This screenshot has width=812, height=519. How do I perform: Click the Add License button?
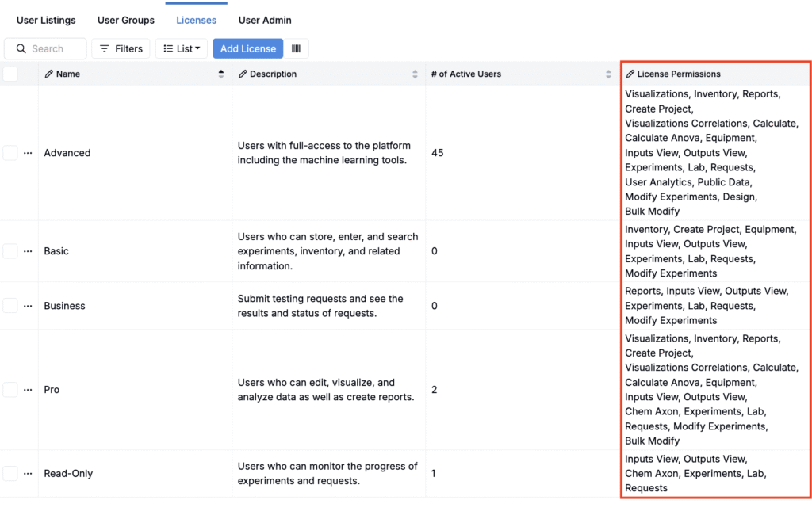pyautogui.click(x=247, y=48)
